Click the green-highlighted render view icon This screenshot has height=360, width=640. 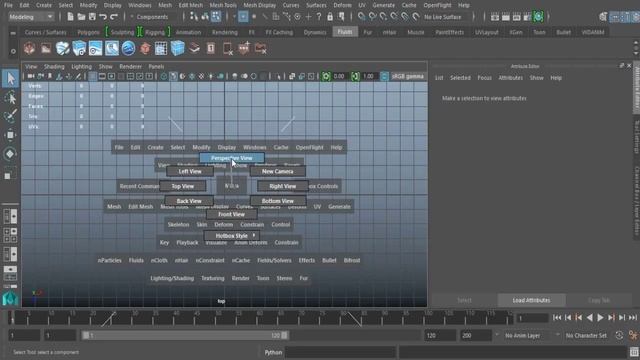point(538,17)
